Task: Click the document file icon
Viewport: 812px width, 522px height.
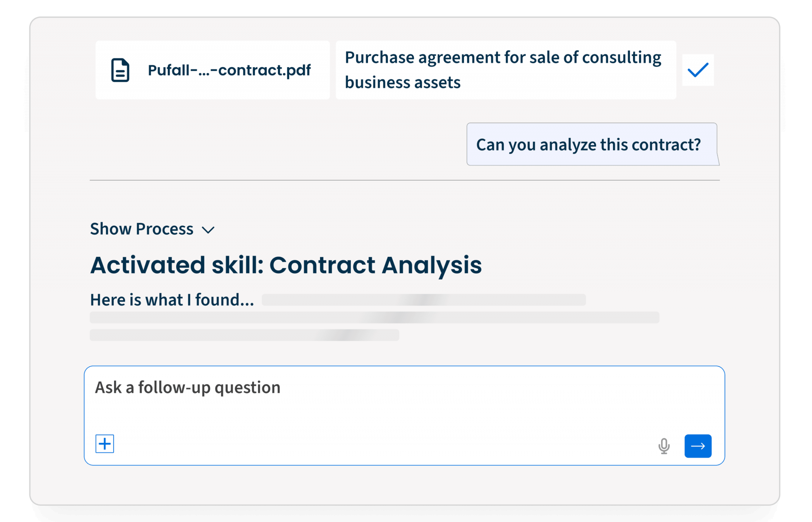Action: click(120, 70)
